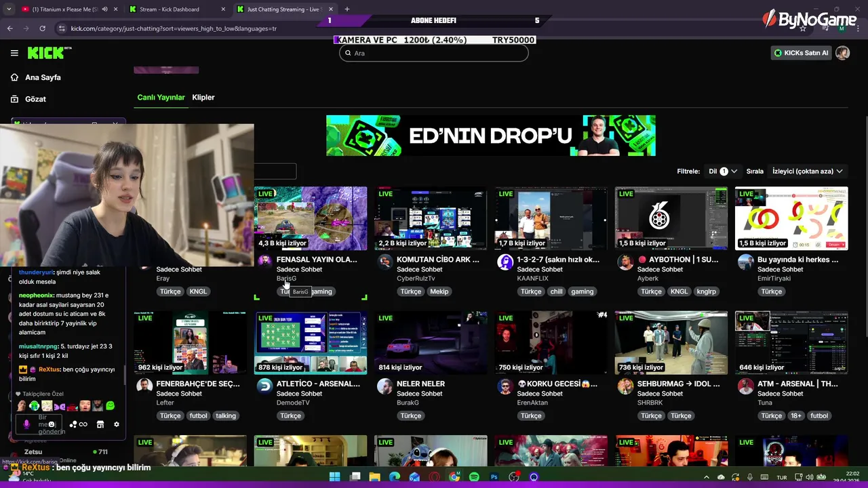Click the Chrome address bar URL
The image size is (868, 488).
174,28
